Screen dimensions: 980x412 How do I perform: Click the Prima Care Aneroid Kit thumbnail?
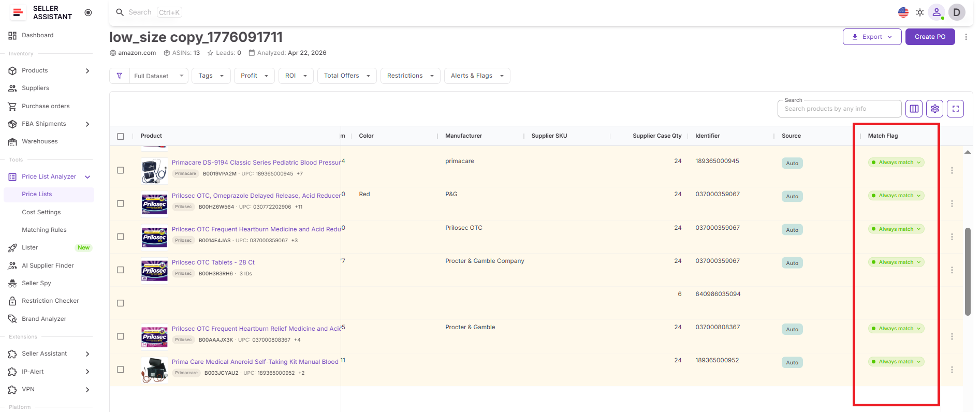[x=154, y=370]
